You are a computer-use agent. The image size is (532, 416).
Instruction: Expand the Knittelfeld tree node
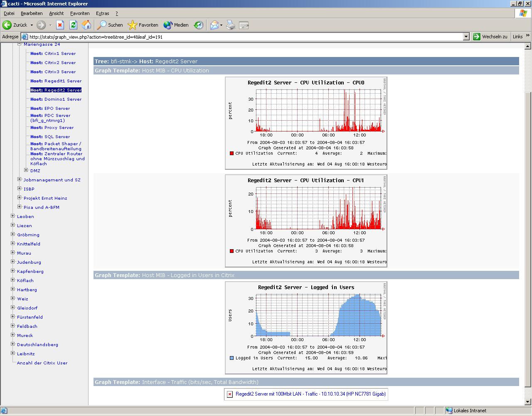coord(12,243)
